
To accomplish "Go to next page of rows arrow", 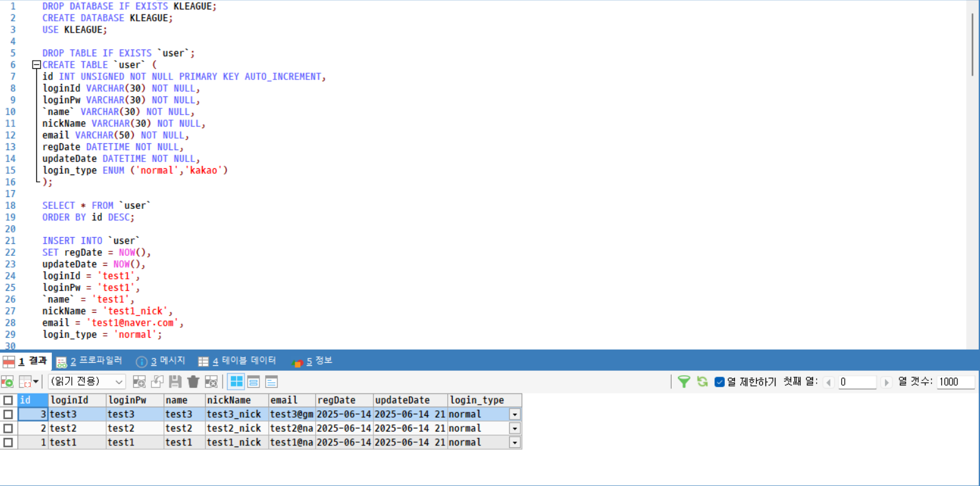I will pos(886,382).
